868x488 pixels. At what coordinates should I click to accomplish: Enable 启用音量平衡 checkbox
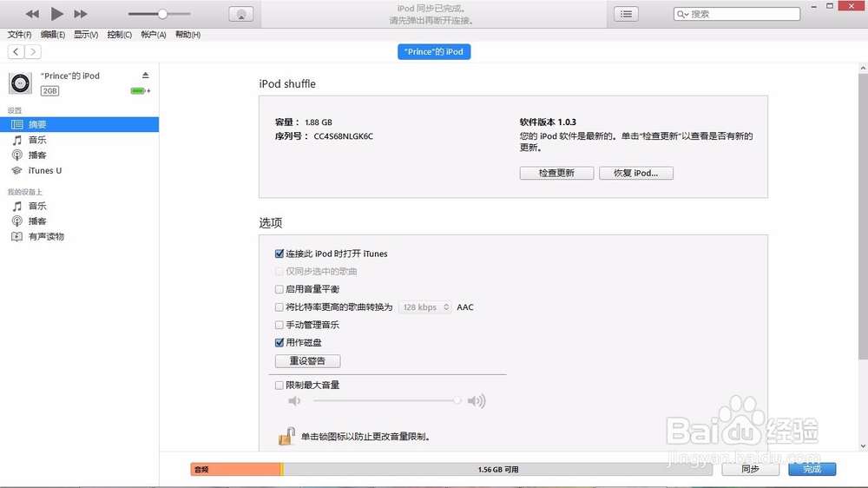click(x=279, y=289)
